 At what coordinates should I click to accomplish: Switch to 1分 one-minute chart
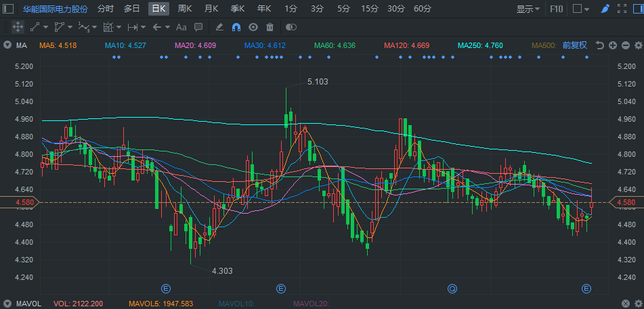pos(291,9)
